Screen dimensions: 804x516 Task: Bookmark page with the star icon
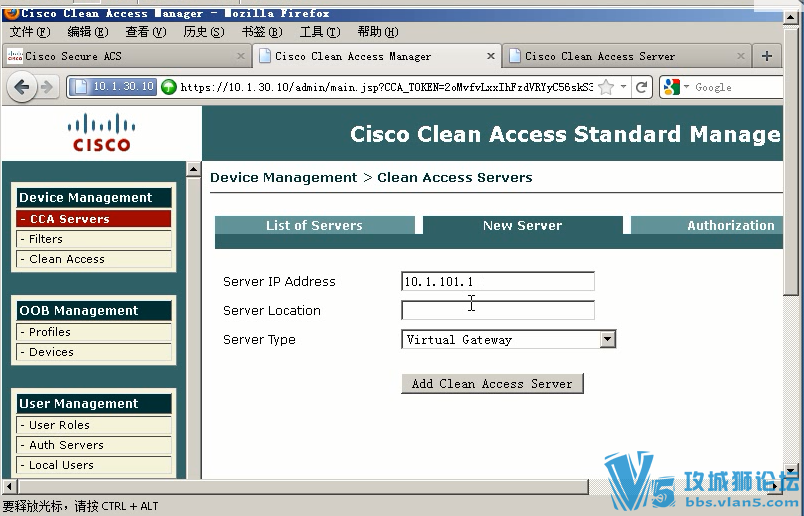606,87
